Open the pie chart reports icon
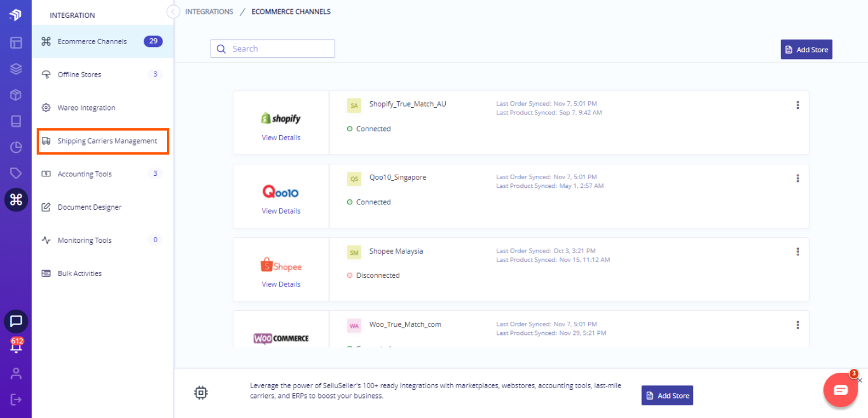This screenshot has width=868, height=418. [16, 147]
